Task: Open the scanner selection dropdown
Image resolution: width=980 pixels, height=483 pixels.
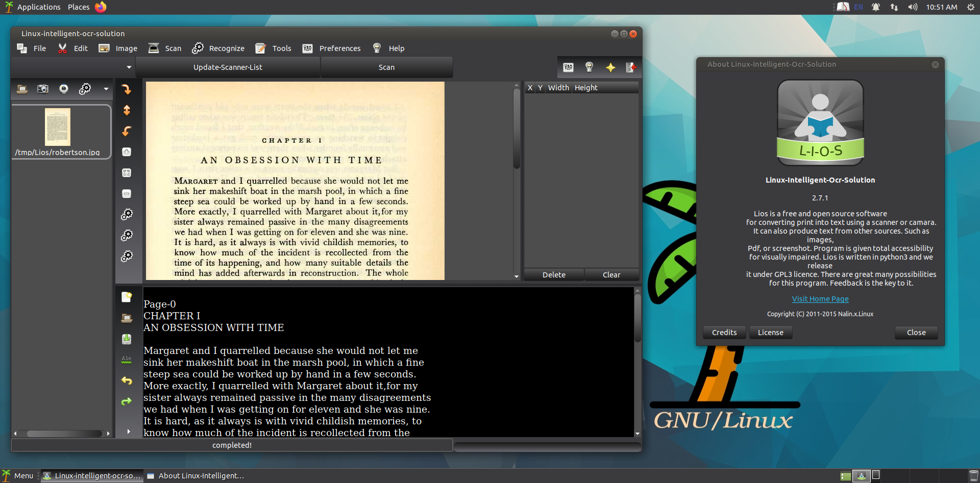Action: [x=72, y=67]
